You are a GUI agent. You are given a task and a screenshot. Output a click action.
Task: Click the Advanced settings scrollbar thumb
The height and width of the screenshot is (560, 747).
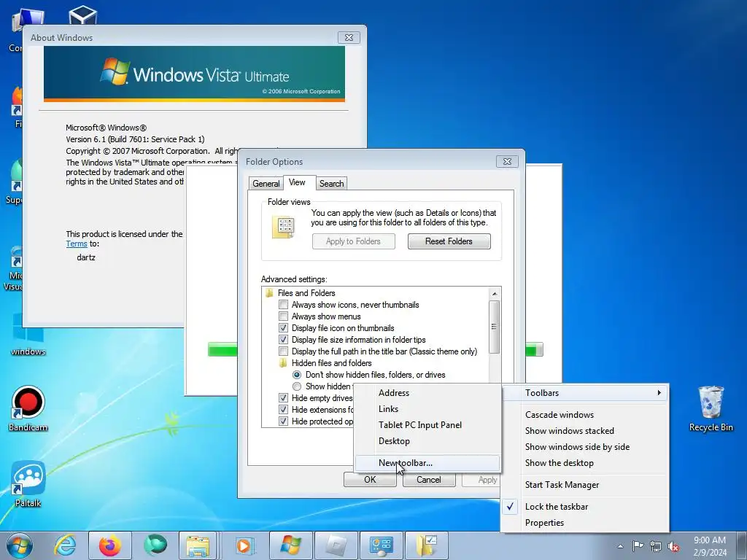495,327
